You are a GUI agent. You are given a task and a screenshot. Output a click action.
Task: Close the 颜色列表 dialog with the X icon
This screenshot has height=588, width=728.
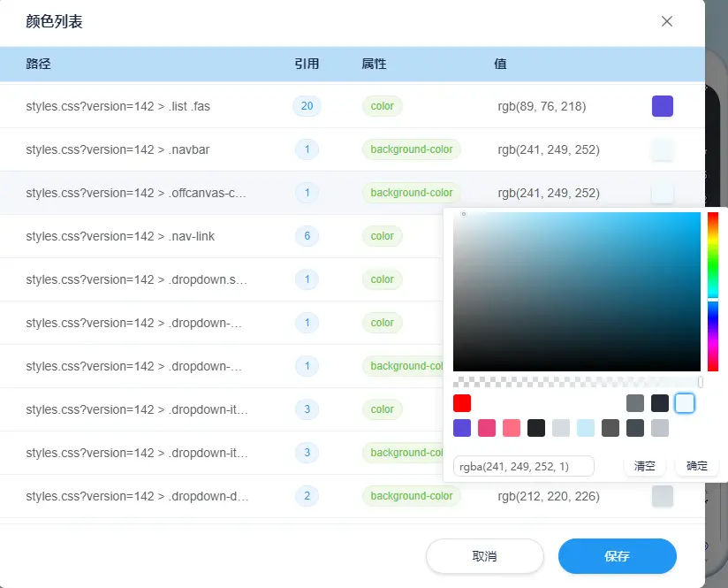click(x=667, y=21)
